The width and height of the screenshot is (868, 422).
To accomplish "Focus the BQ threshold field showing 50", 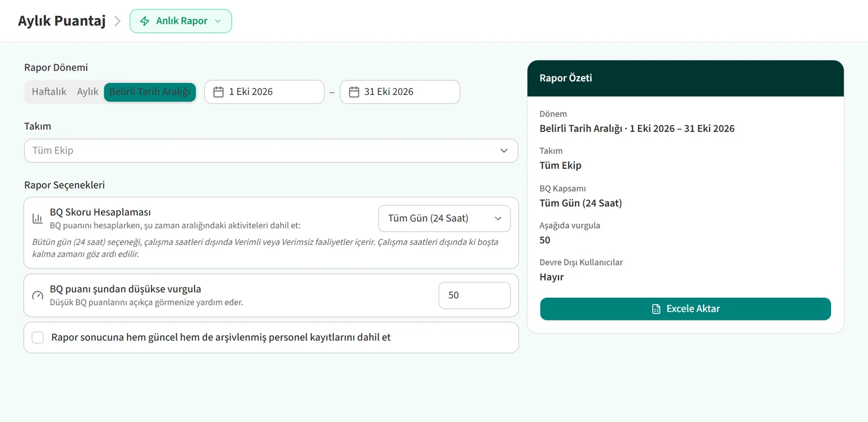I will (475, 296).
